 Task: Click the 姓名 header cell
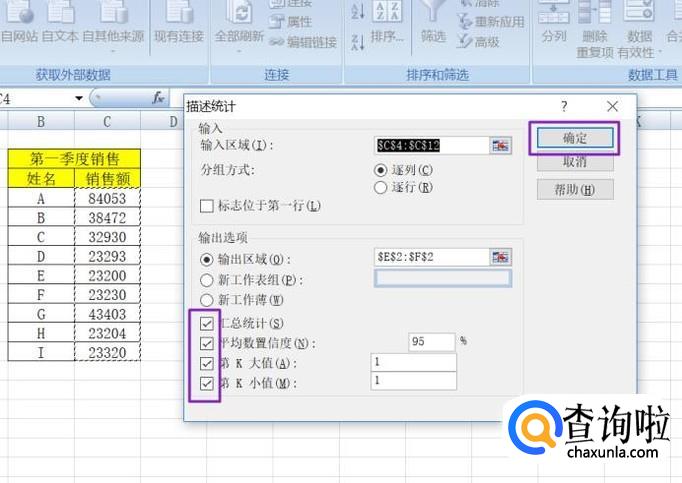point(41,178)
